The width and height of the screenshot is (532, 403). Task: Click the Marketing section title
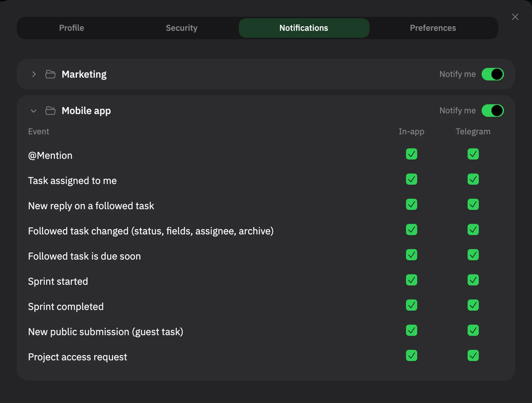(84, 75)
